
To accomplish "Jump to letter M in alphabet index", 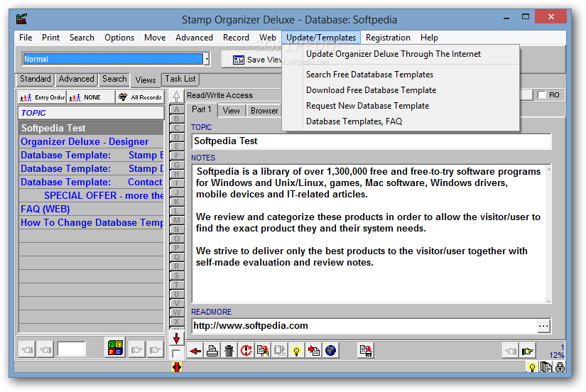I will point(176,220).
